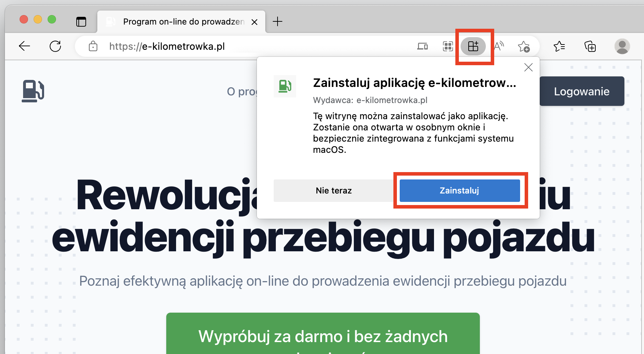Open the Collections icon
644x354 pixels.
pyautogui.click(x=590, y=46)
